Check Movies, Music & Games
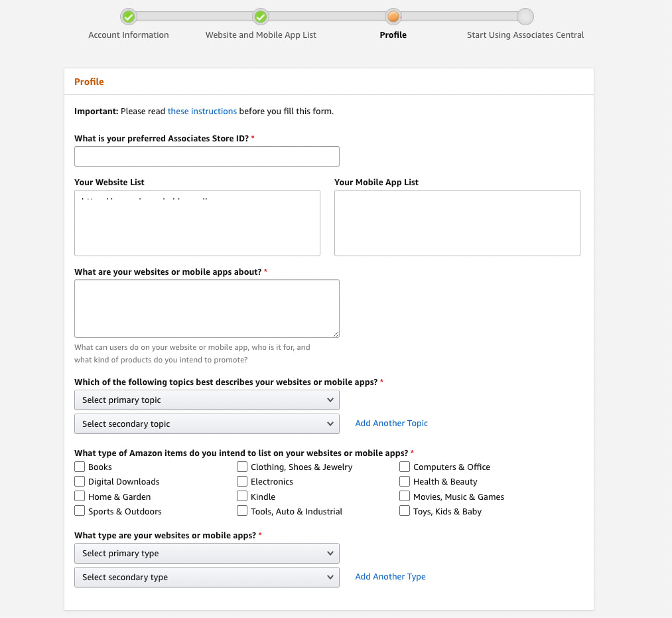The width and height of the screenshot is (672, 618). [405, 496]
